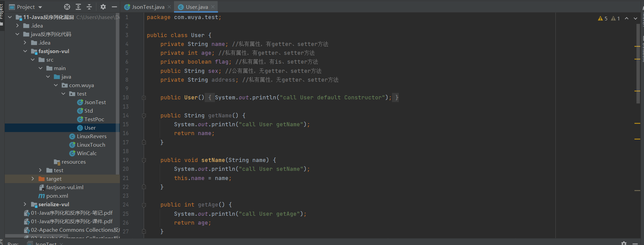Screen dimensions: 644x245
Task: Open WinCalc class file
Action: 83,153
